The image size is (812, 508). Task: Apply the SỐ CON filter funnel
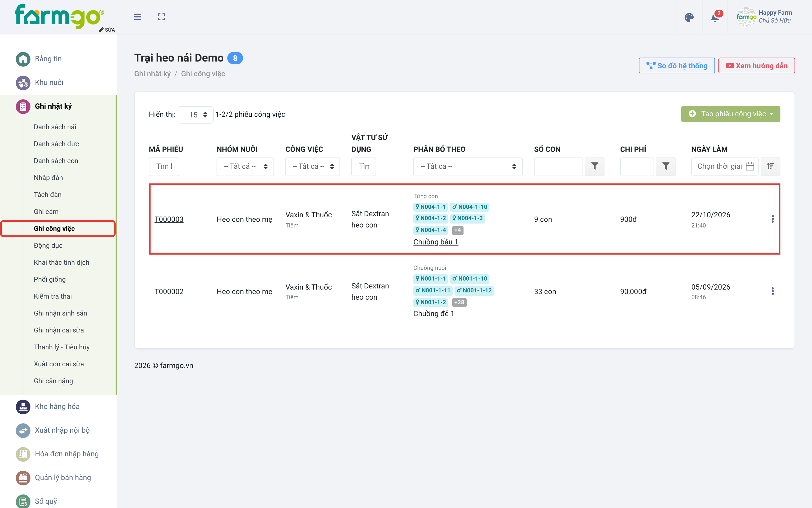(594, 166)
